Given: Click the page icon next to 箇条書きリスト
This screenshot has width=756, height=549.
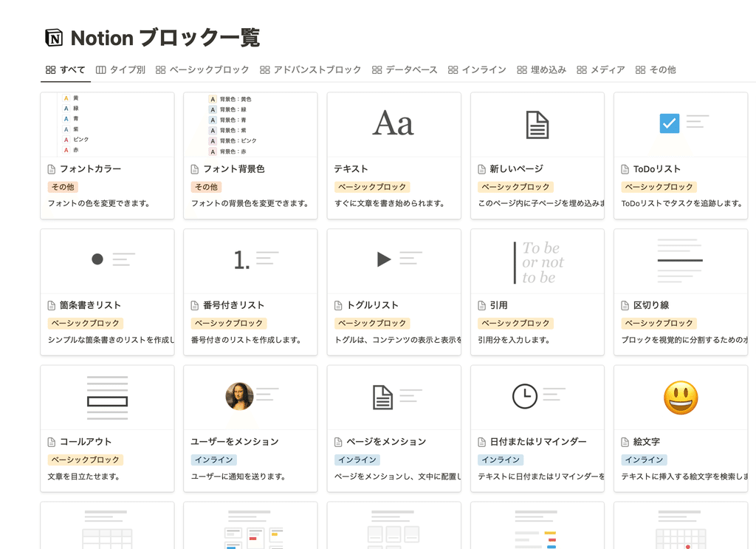Looking at the screenshot, I should [52, 305].
